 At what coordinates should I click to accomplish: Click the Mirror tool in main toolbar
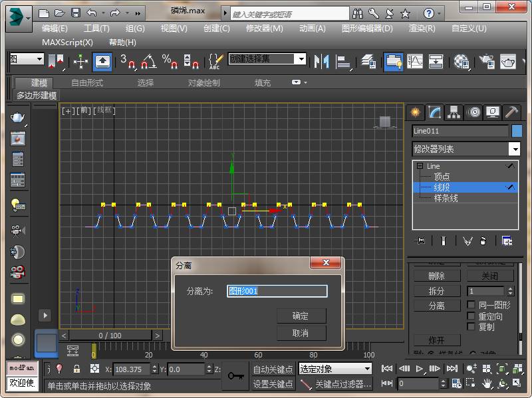pos(322,62)
